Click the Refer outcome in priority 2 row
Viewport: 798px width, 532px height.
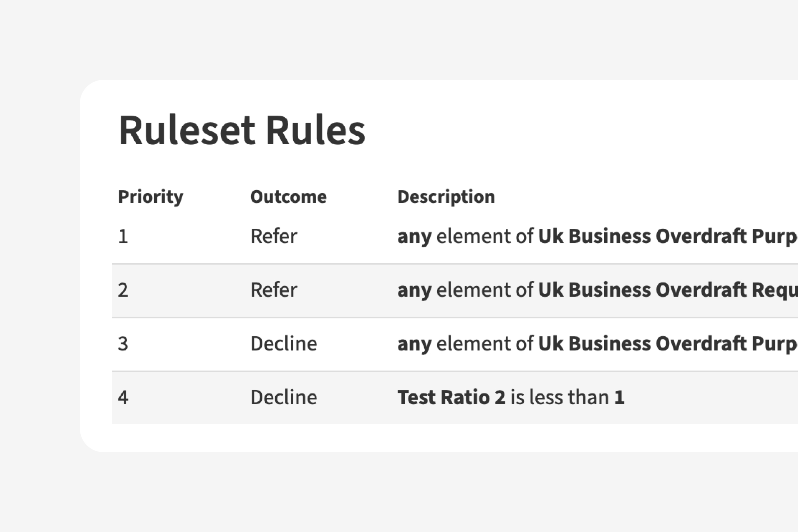(273, 290)
